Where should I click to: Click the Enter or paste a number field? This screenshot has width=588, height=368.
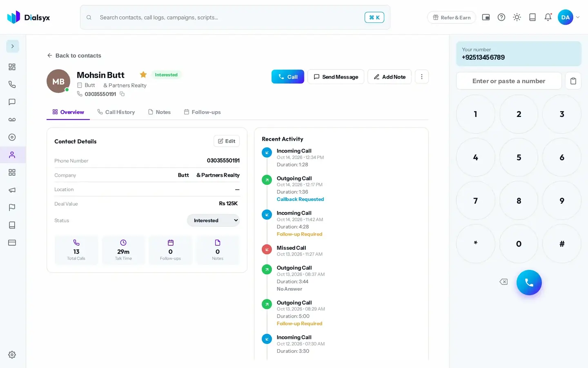(509, 81)
